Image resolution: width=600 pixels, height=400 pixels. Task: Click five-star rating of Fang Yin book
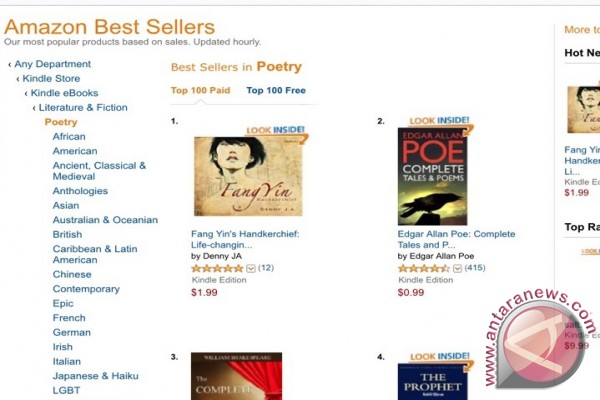[217, 268]
